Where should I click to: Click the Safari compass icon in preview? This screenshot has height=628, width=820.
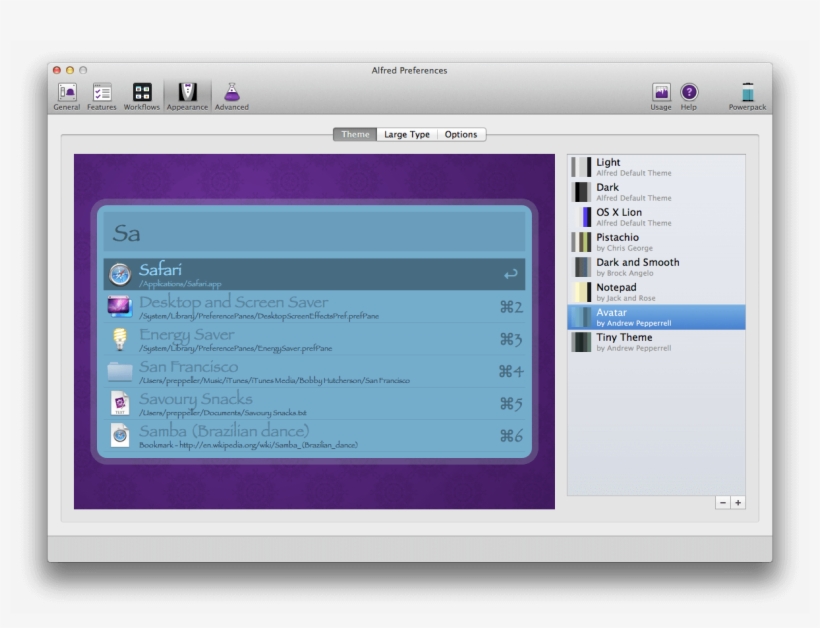tap(120, 275)
